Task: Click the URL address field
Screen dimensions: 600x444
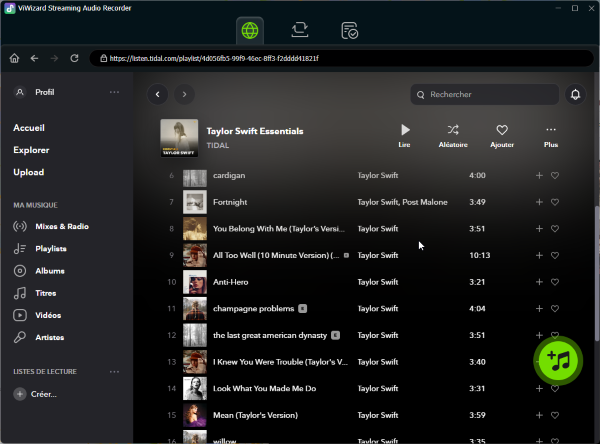Action: [341, 58]
